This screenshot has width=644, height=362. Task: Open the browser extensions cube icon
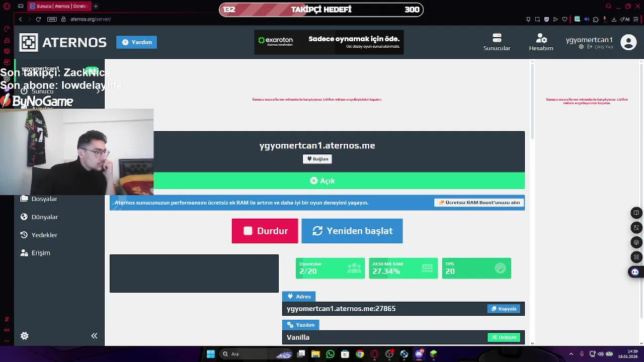[x=596, y=19]
